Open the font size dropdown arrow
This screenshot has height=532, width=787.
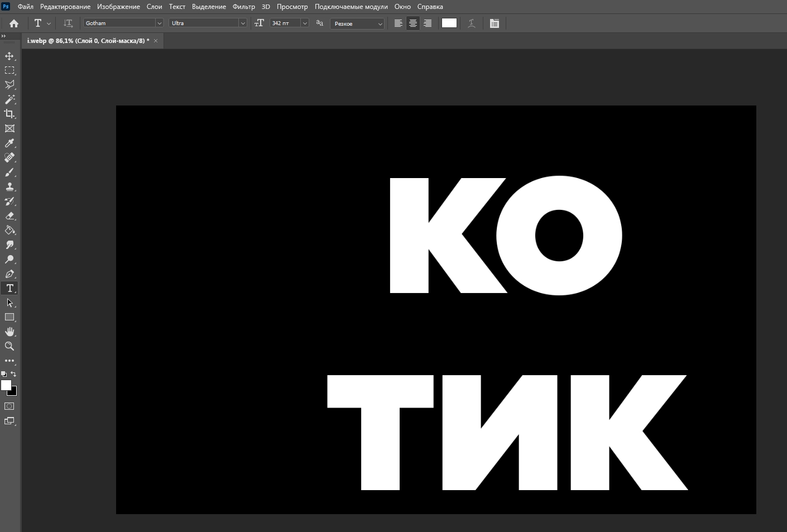305,23
